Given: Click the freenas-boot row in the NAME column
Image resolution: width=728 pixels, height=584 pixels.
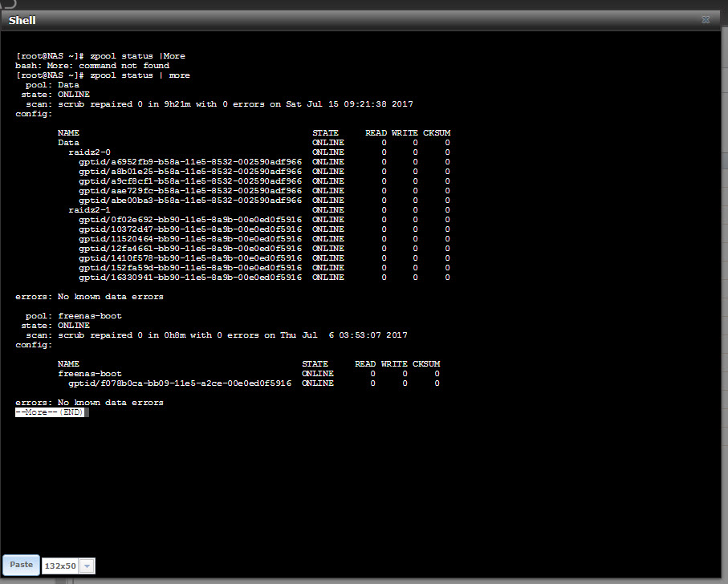Looking at the screenshot, I should pos(90,374).
